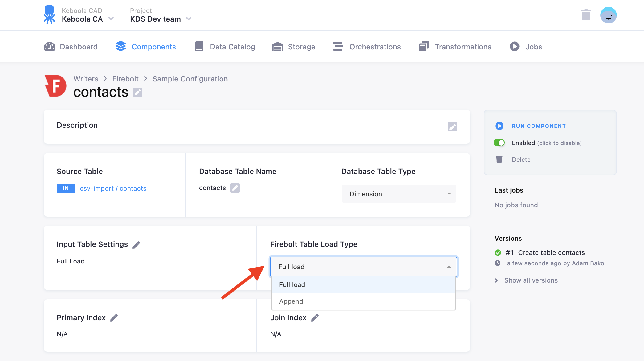Navigate to Firebolt breadcrumb
The image size is (644, 361).
[x=125, y=79]
